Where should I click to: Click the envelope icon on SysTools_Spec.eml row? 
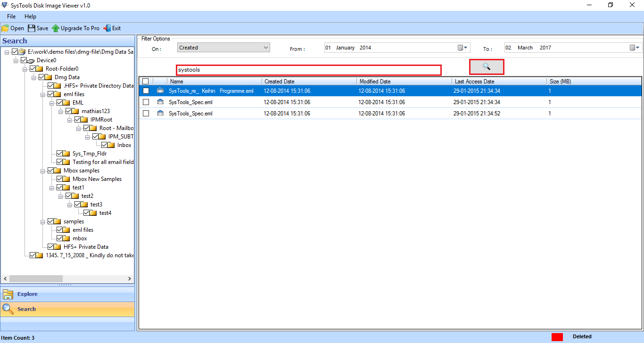click(160, 102)
